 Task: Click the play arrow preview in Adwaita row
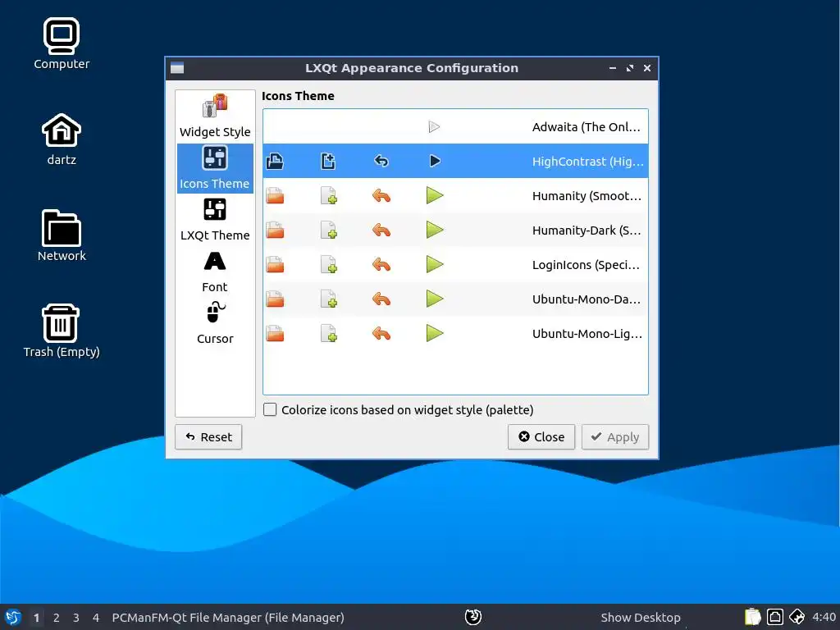pos(435,127)
